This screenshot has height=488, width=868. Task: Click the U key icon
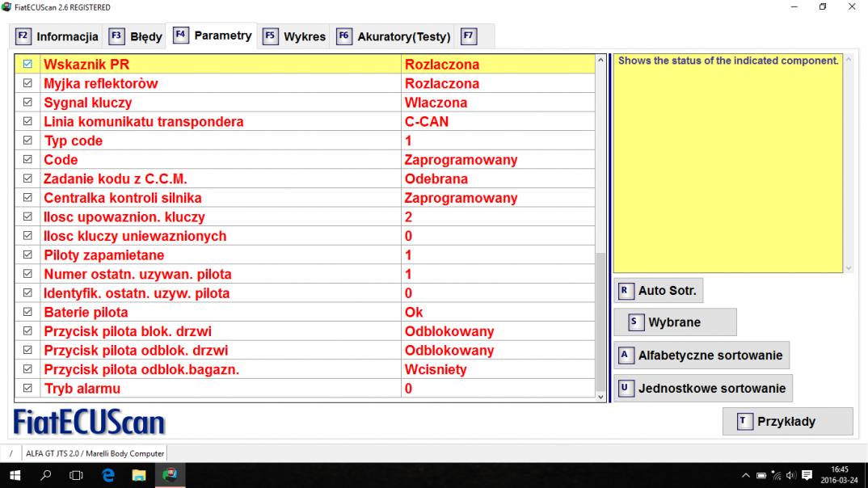click(x=626, y=389)
